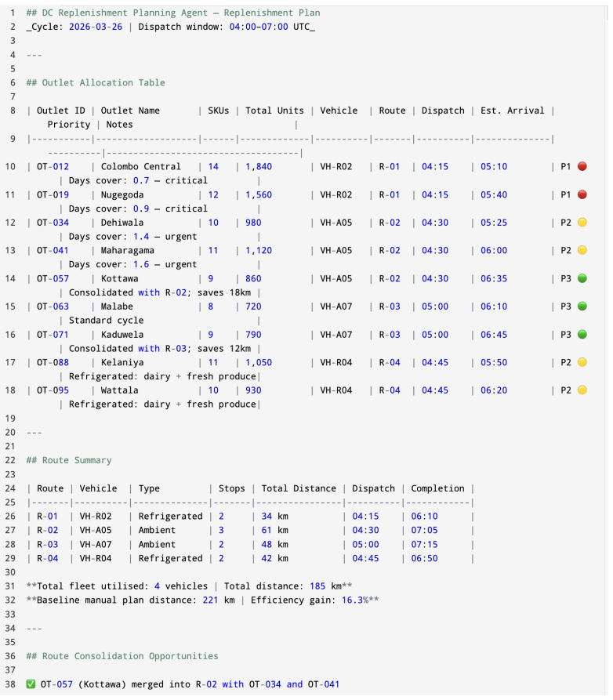Click the green P3 circle for Malabe
Image resolution: width=613 pixels, height=700 pixels.
point(582,306)
